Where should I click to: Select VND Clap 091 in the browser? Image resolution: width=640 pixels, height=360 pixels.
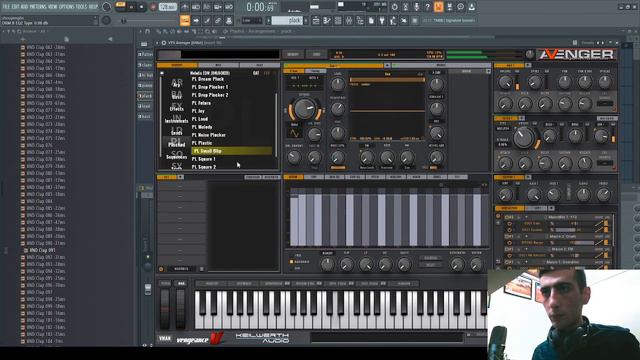click(42, 250)
